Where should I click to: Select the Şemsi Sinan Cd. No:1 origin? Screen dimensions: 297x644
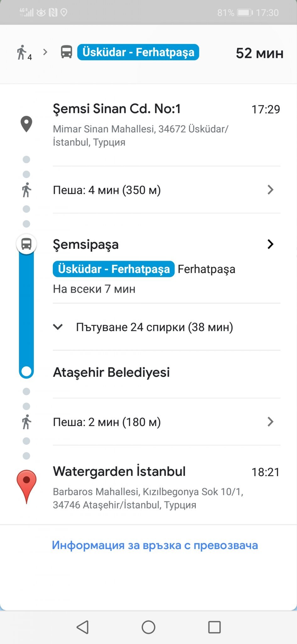(117, 109)
